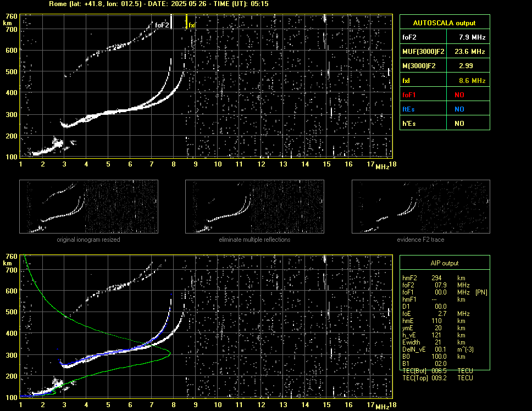Click the TEC[Top] label text
This screenshot has height=411, width=532.
point(415,378)
